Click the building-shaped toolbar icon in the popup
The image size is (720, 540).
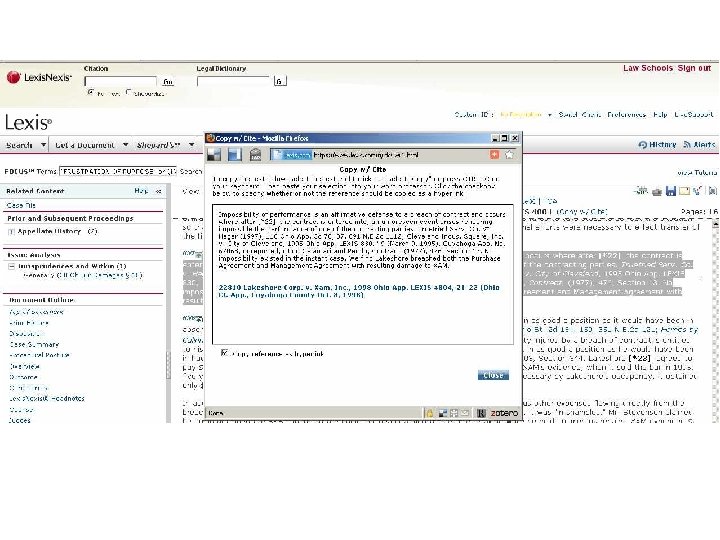pyautogui.click(x=255, y=155)
